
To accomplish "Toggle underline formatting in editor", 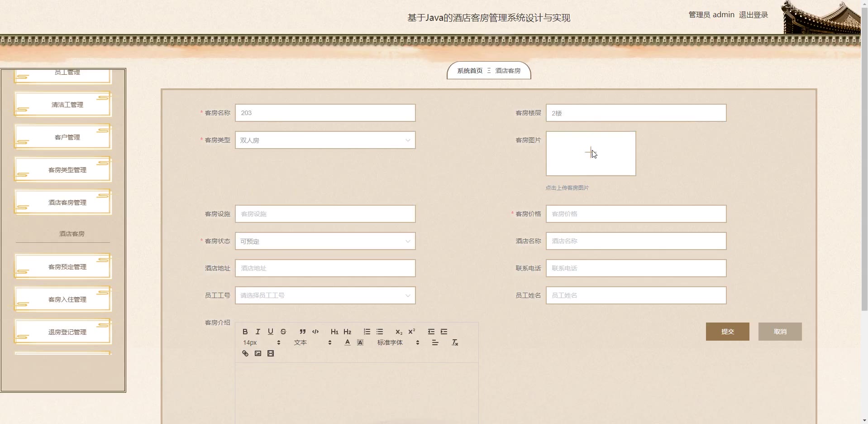I will coord(270,332).
